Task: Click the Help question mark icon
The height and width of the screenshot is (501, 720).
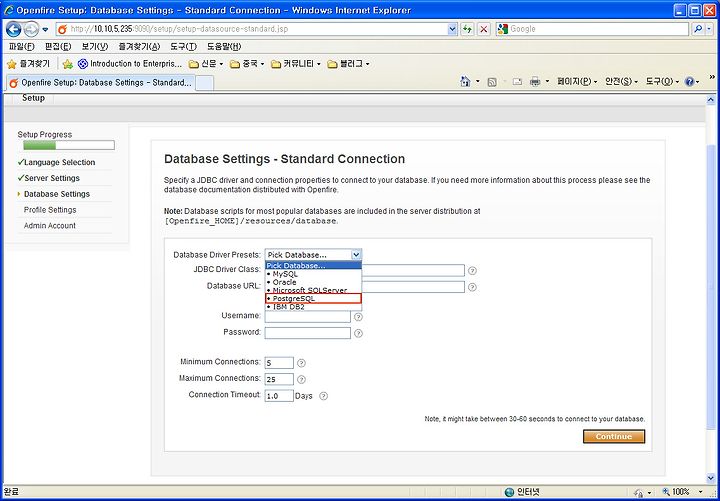Action: (689, 82)
